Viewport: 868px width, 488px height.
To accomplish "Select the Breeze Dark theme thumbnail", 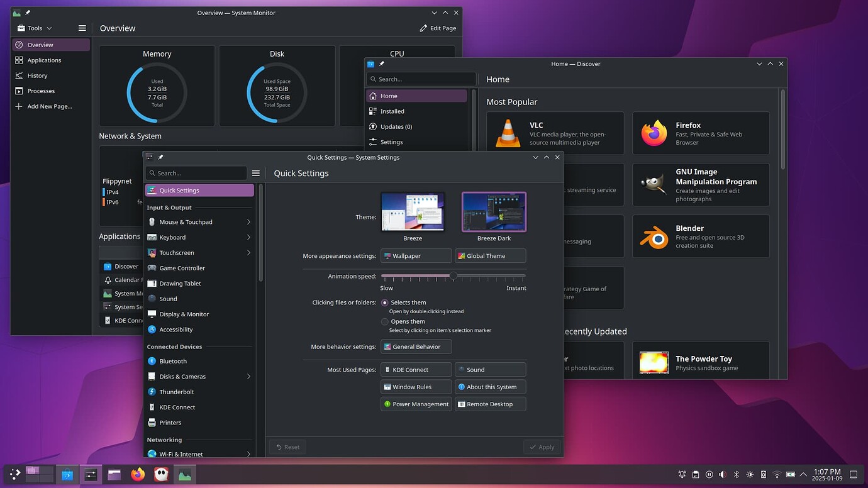I will point(494,211).
